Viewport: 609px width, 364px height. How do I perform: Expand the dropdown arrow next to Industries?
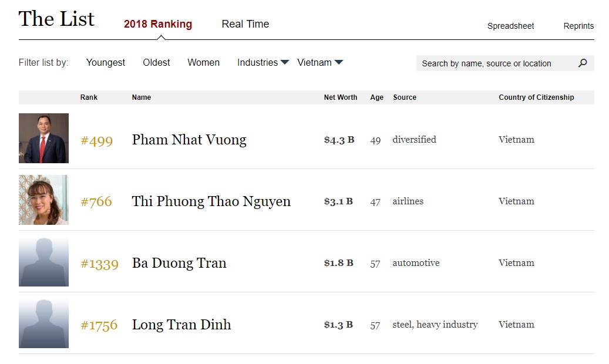284,62
